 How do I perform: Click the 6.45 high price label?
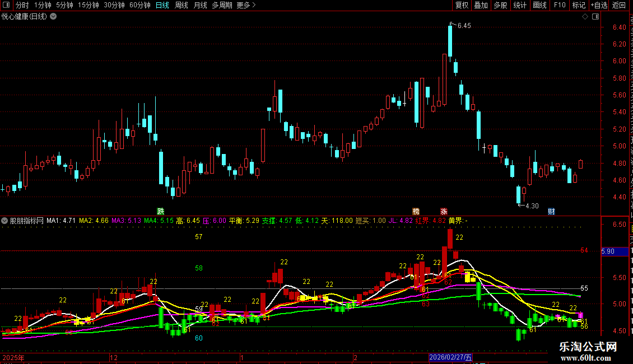(x=464, y=26)
